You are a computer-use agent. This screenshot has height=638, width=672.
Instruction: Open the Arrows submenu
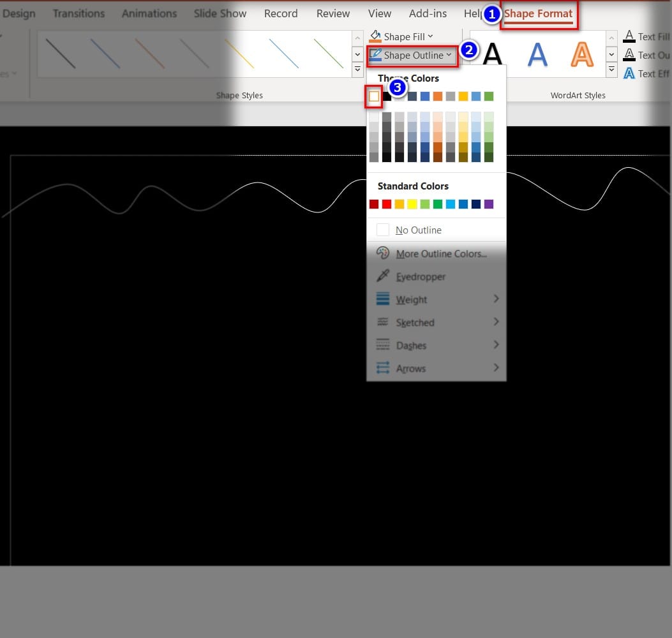[x=437, y=368]
